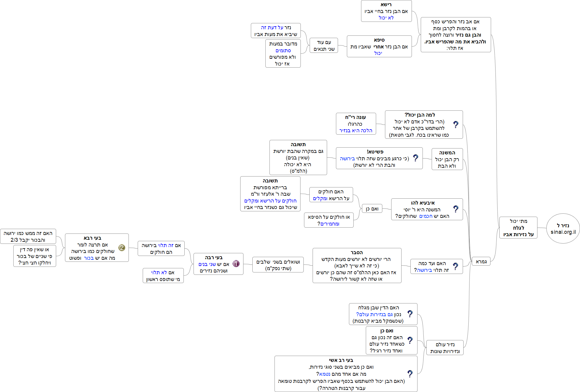
Task: Select the root node נזיר ל sinai.org.il
Action: coord(563,228)
